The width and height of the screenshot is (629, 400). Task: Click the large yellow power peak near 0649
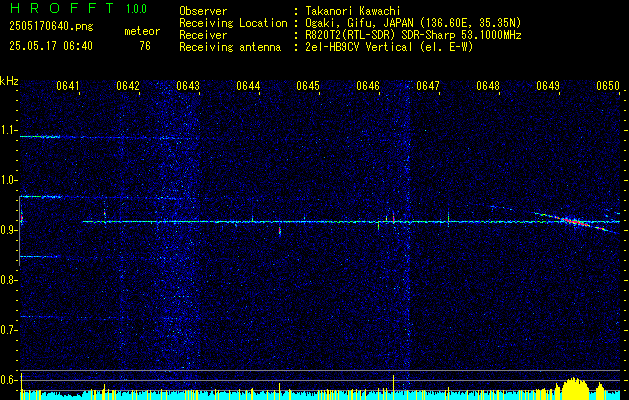click(x=575, y=388)
